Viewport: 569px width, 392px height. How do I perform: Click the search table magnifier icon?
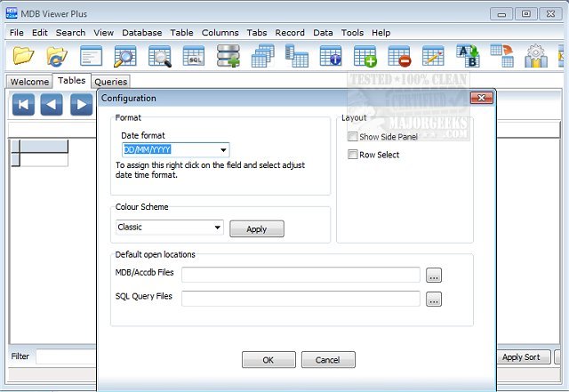[x=124, y=56]
